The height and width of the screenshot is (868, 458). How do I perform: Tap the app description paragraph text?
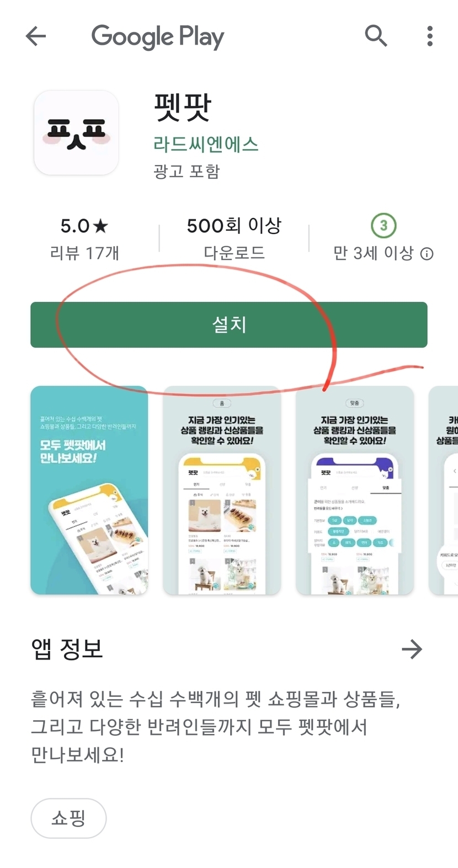pos(215,727)
